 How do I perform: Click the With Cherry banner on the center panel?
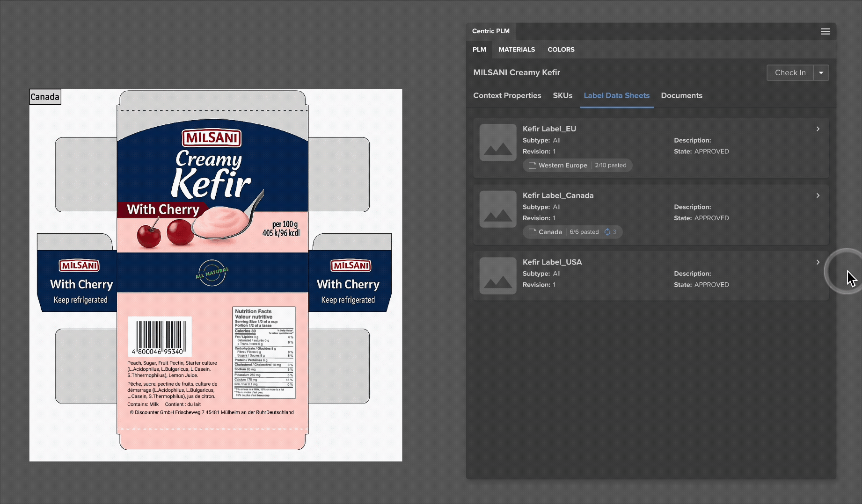pos(163,209)
